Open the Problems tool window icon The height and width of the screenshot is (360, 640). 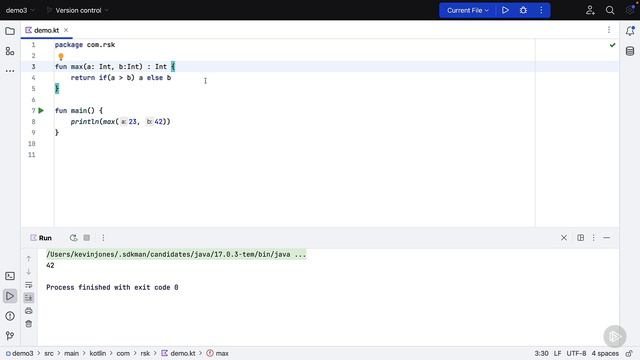(x=10, y=316)
